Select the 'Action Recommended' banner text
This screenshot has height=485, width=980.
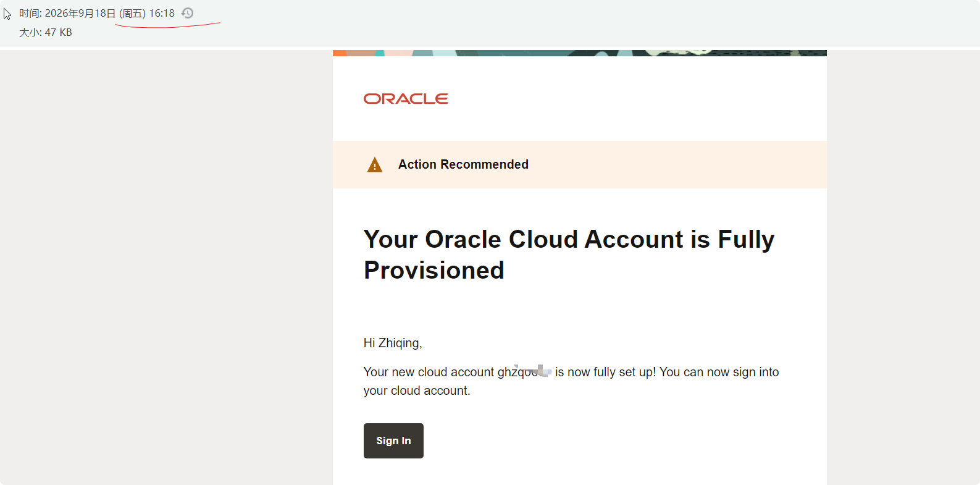point(463,164)
